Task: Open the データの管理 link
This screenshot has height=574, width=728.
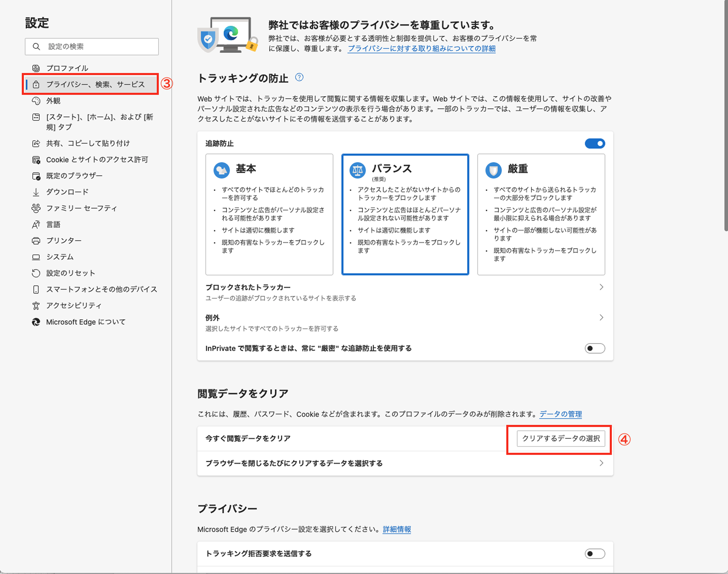Action: [561, 414]
